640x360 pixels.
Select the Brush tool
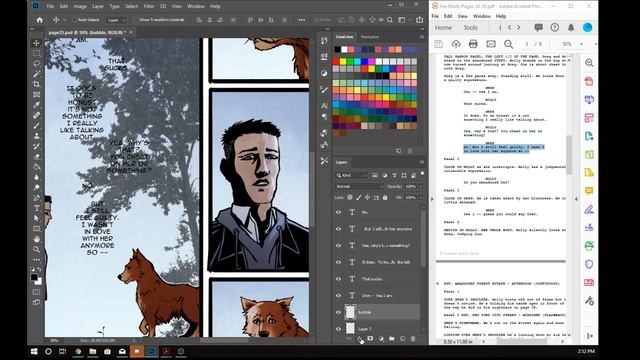click(37, 125)
